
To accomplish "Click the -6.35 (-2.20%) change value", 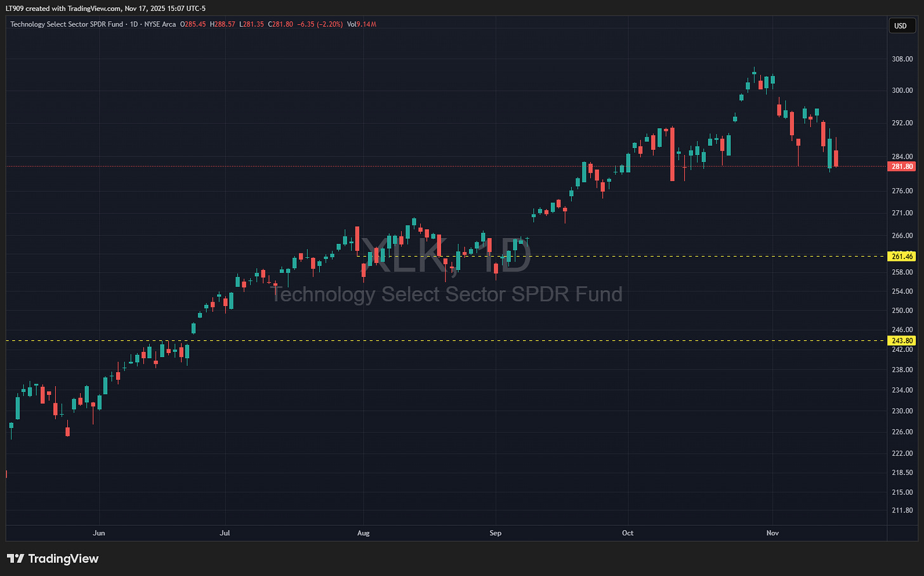I will [x=320, y=24].
